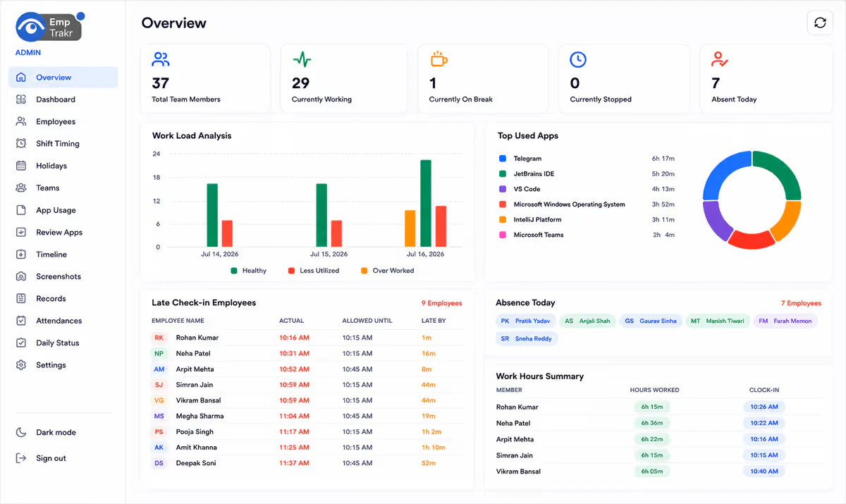Image resolution: width=846 pixels, height=504 pixels.
Task: Click the 6h 36m hours worked badge
Action: click(651, 423)
